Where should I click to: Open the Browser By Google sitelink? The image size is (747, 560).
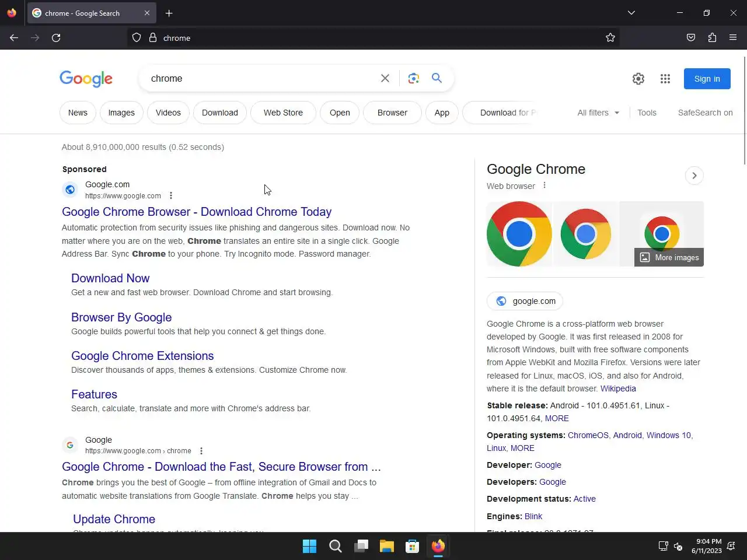121,317
